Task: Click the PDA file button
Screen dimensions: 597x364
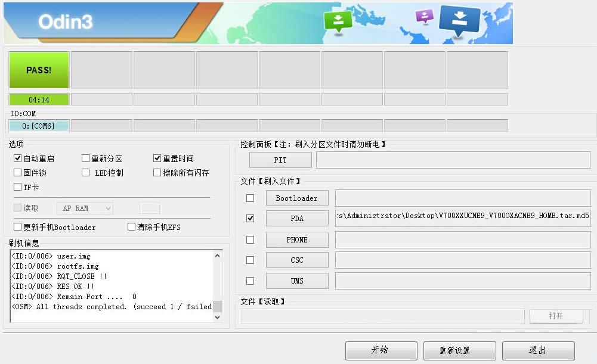Action: click(297, 218)
